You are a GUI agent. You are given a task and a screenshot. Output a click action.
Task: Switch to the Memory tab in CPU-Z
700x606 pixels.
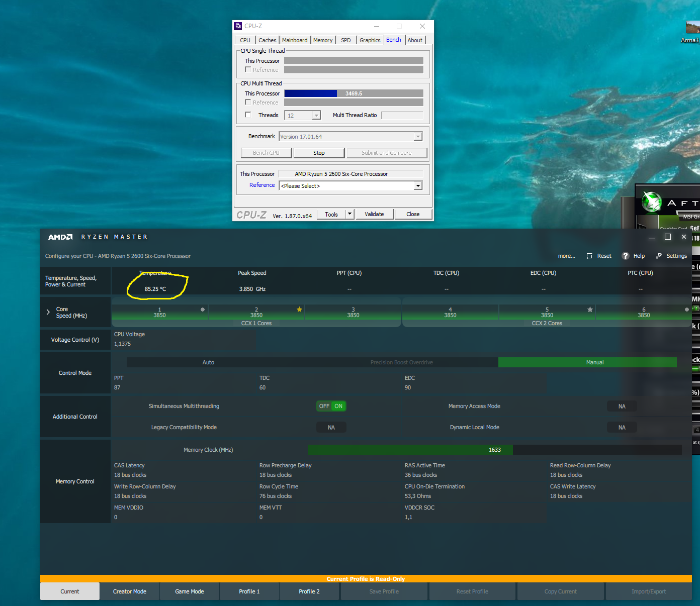(323, 40)
